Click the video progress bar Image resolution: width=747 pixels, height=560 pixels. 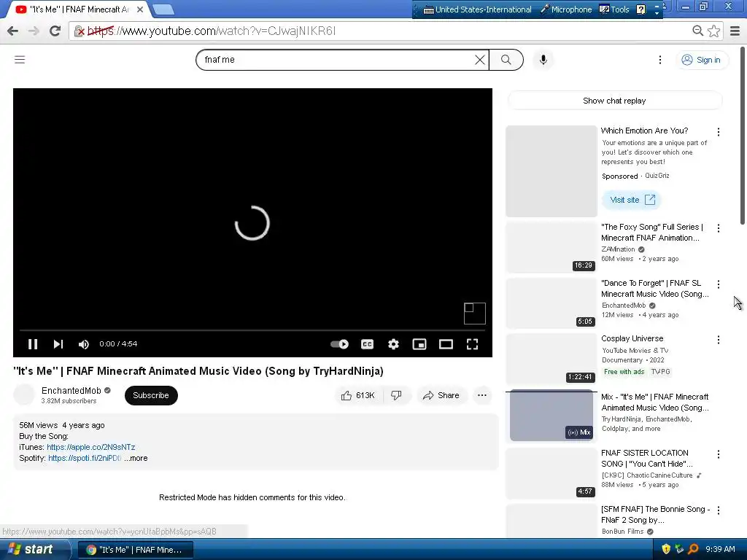(252, 330)
